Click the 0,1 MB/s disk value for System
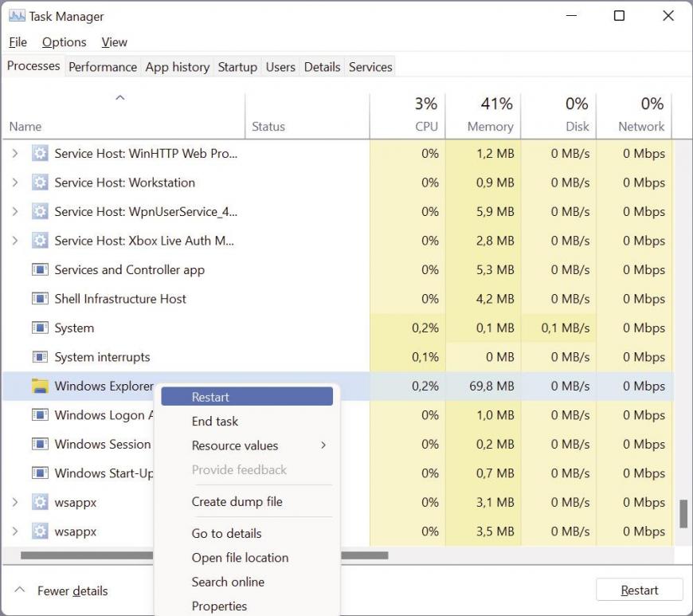This screenshot has width=693, height=616. (x=566, y=328)
